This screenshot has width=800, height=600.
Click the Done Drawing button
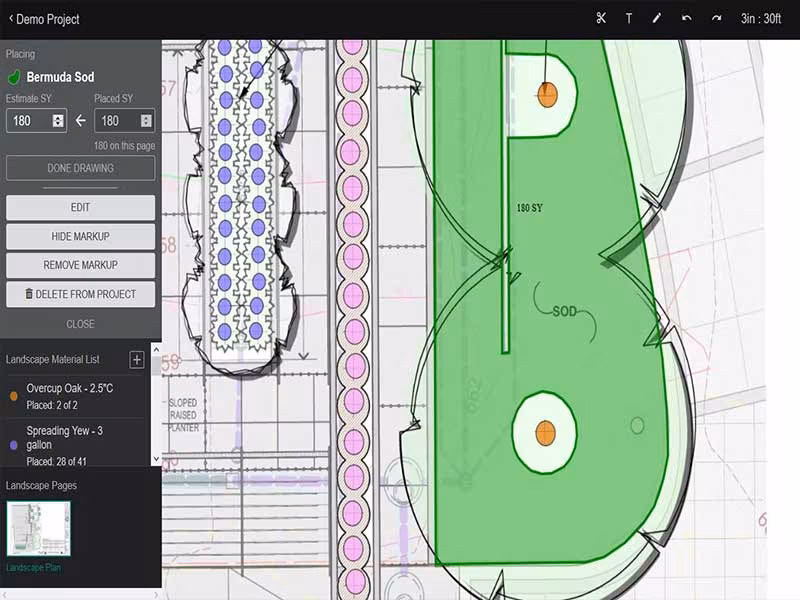pyautogui.click(x=81, y=168)
